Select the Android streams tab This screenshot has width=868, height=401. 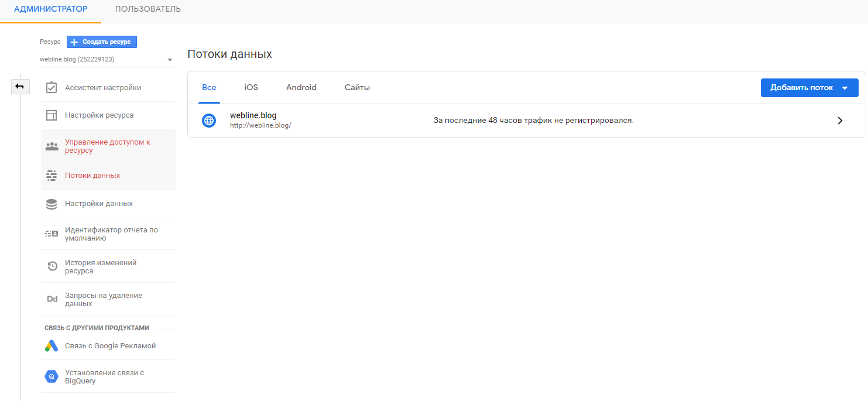301,88
